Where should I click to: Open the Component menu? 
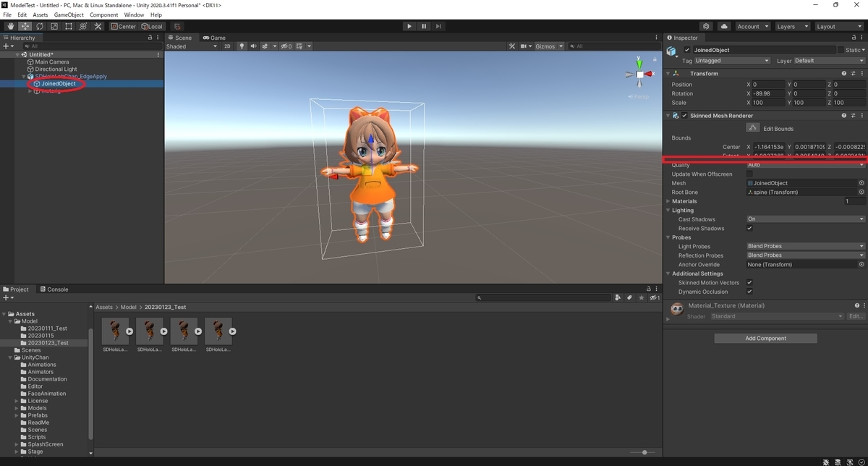tap(103, 14)
